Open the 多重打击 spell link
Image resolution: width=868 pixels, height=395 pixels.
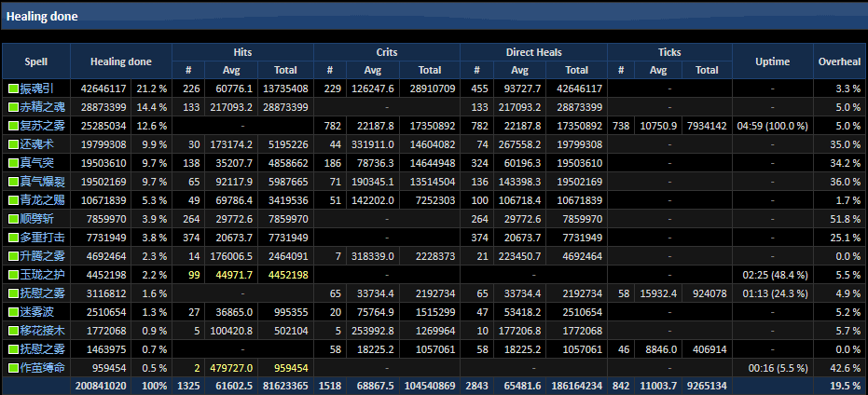click(x=43, y=238)
